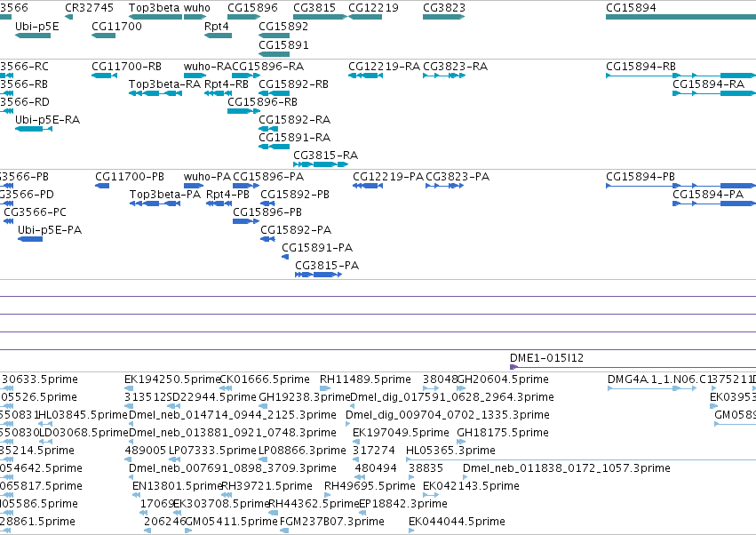Image resolution: width=756 pixels, height=535 pixels.
Task: Click EST GH18175.5prime
Action: [x=461, y=442]
